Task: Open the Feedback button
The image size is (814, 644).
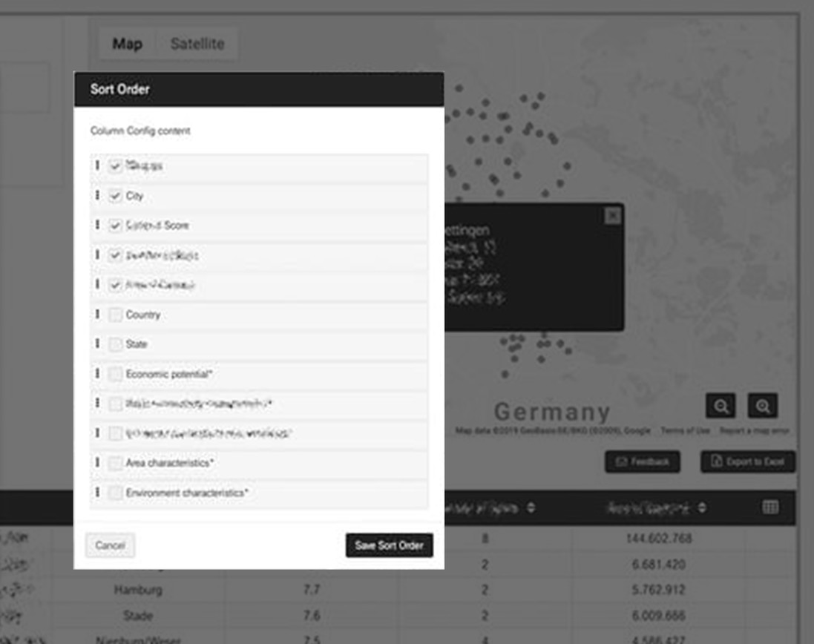Action: click(x=642, y=461)
